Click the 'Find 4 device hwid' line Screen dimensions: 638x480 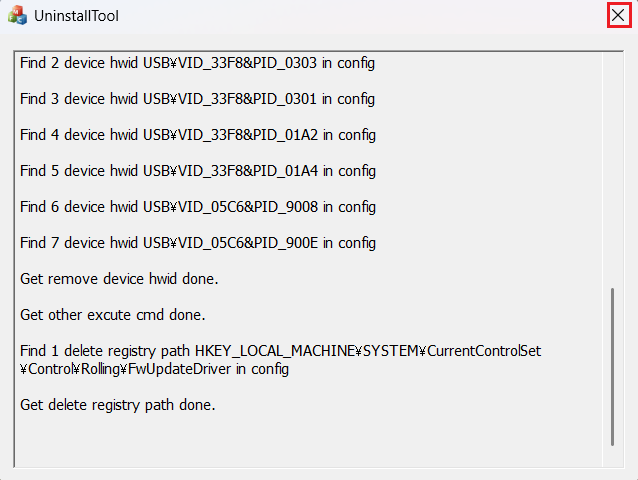pyautogui.click(x=197, y=135)
